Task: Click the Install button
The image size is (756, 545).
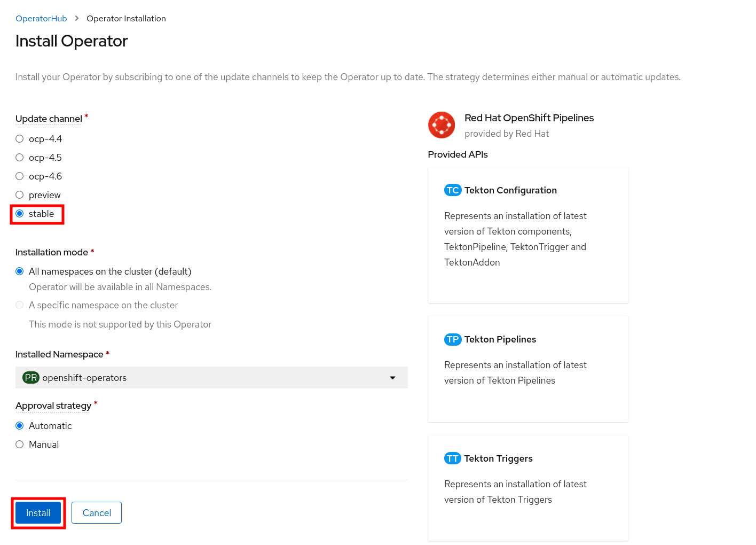Action: click(x=38, y=513)
